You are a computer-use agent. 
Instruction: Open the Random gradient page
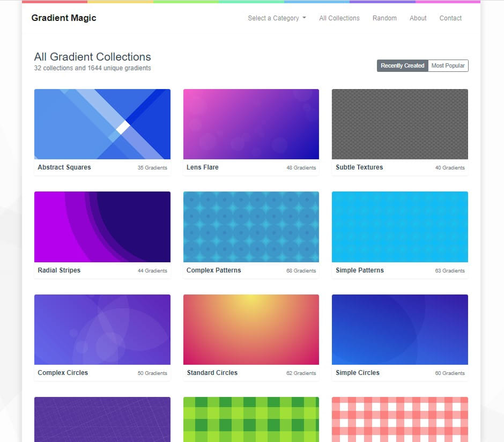tap(384, 18)
